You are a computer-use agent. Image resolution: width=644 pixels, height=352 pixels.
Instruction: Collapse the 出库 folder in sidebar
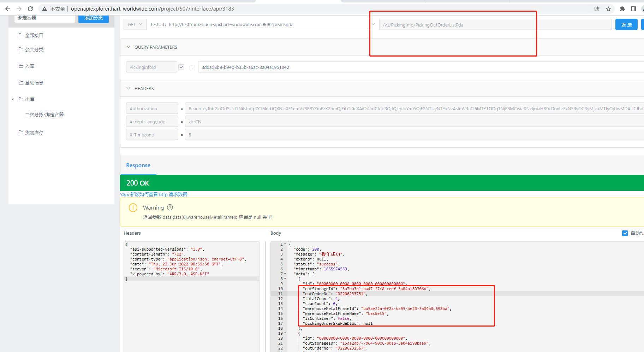tap(13, 99)
